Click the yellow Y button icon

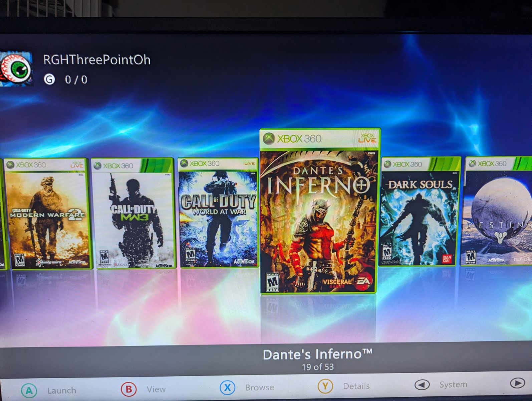325,386
